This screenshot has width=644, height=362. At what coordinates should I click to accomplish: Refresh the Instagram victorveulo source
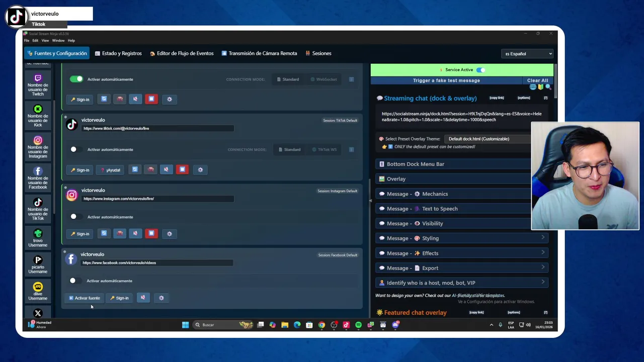(x=104, y=233)
